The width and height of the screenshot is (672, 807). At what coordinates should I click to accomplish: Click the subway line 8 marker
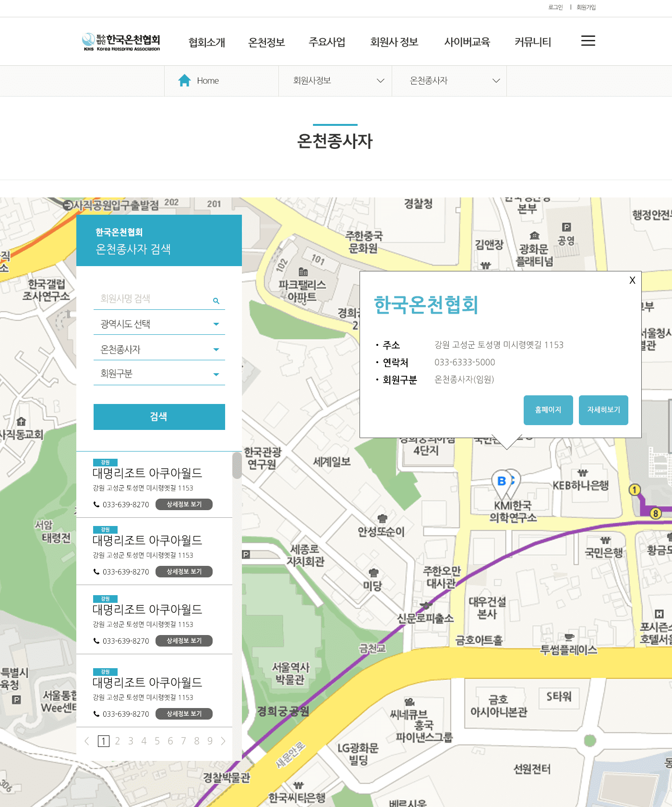tap(655, 514)
